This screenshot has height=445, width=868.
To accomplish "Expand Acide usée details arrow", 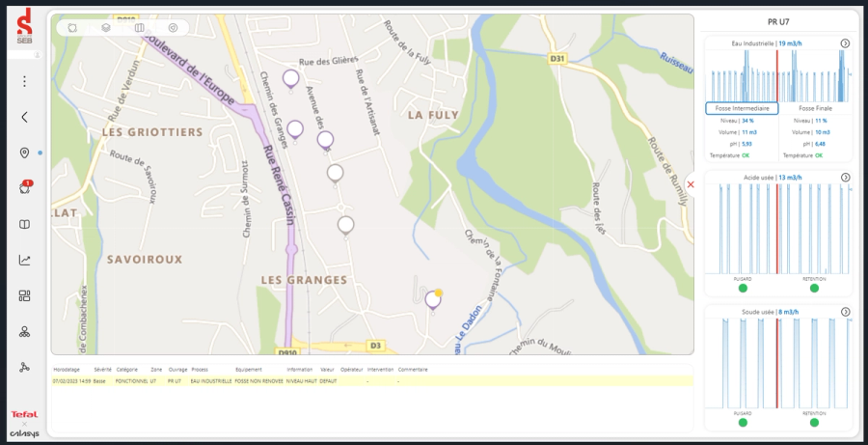I will [845, 178].
